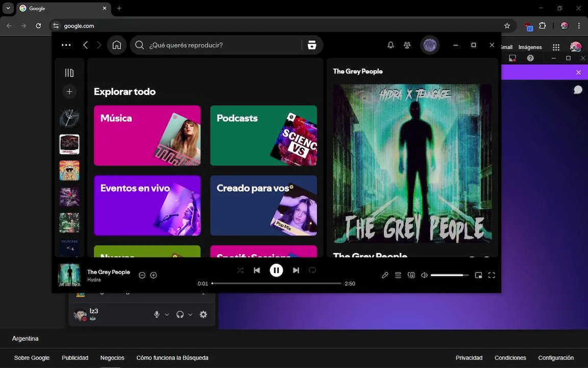The image size is (588, 368).
Task: Seek within the song progress bar
Action: point(276,284)
